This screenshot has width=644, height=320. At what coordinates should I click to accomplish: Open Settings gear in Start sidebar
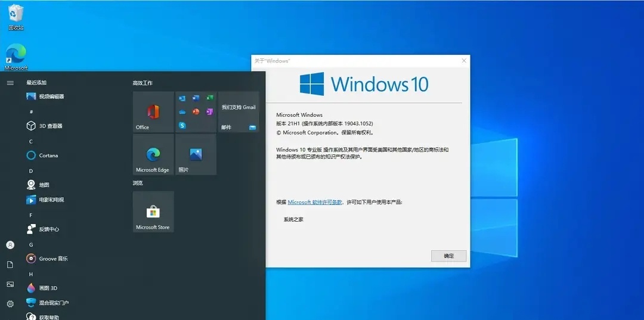10,304
